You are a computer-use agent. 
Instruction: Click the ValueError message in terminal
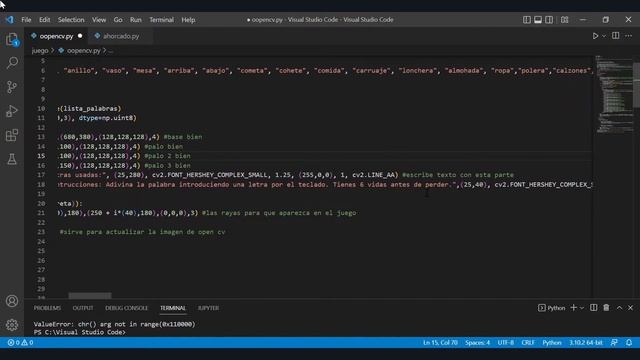114,324
